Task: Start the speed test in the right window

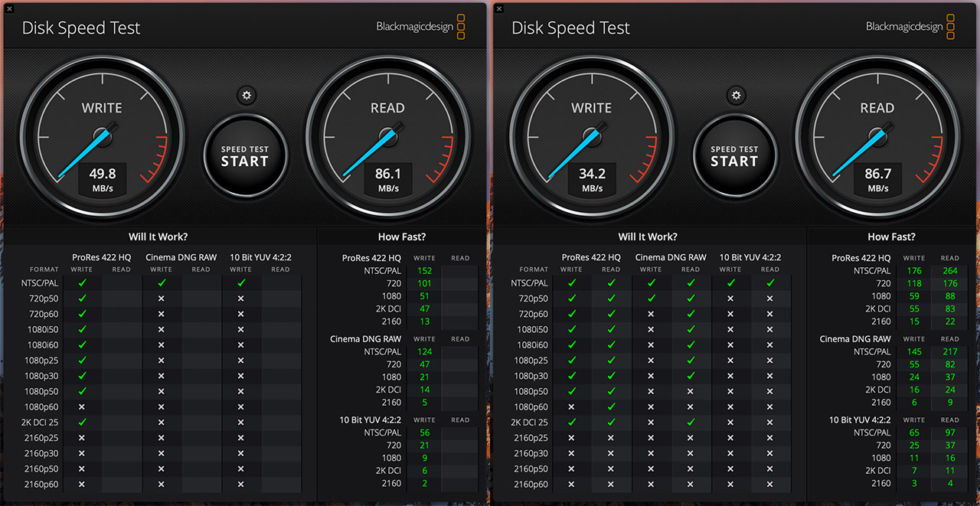Action: point(735,155)
